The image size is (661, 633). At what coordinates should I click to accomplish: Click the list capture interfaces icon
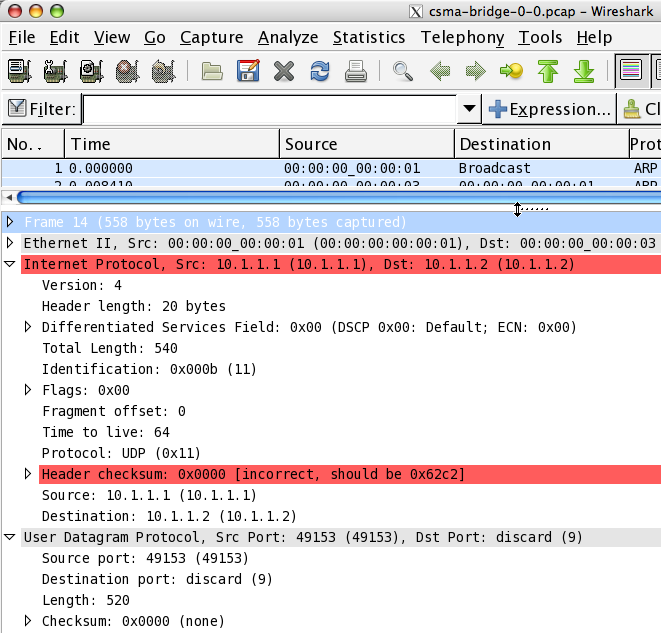coord(19,71)
